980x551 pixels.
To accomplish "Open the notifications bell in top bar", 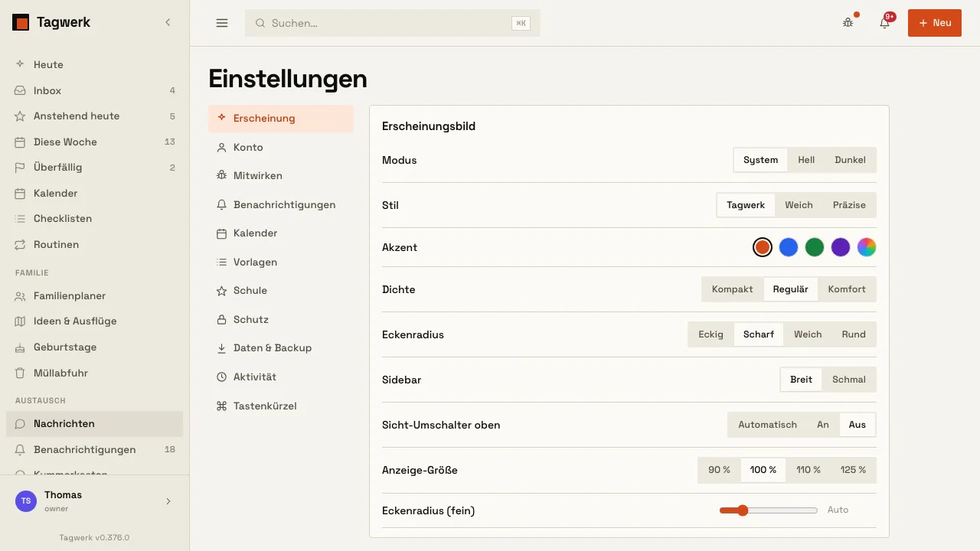I will 884,23.
